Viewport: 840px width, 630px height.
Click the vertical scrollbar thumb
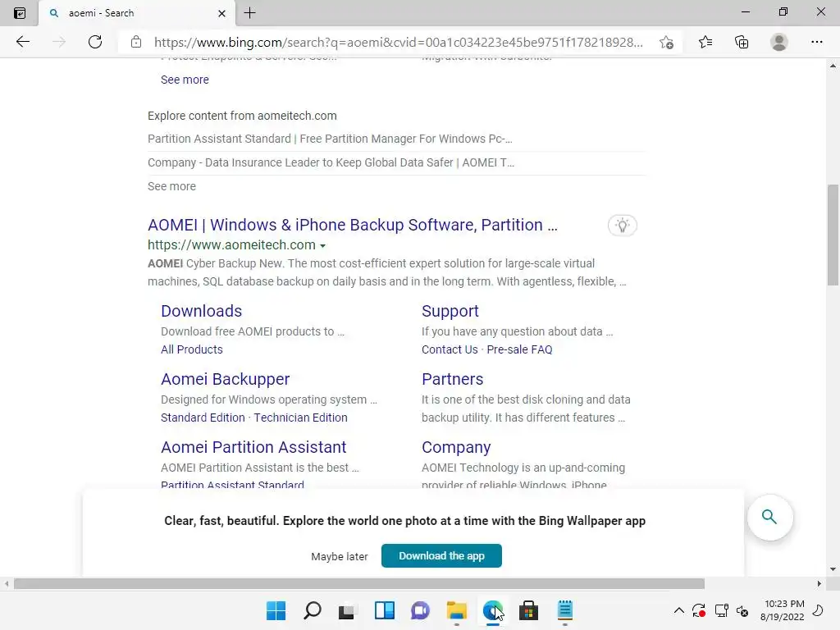(833, 235)
